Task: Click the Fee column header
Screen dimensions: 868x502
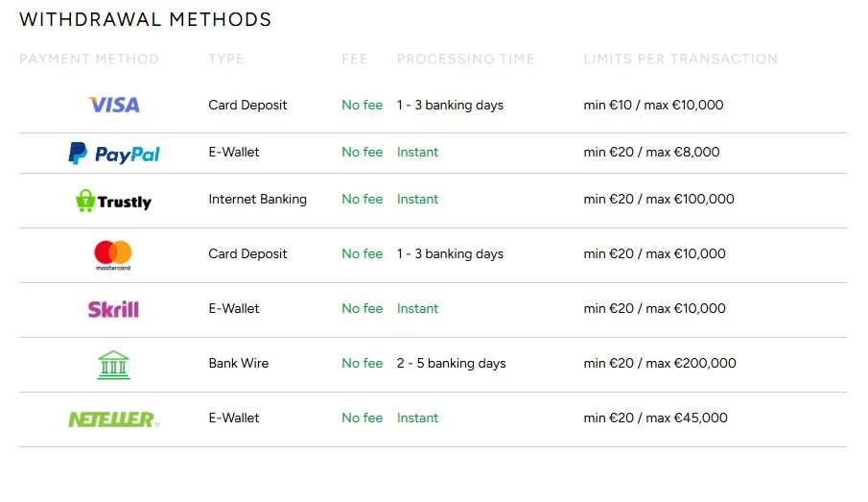Action: (354, 59)
